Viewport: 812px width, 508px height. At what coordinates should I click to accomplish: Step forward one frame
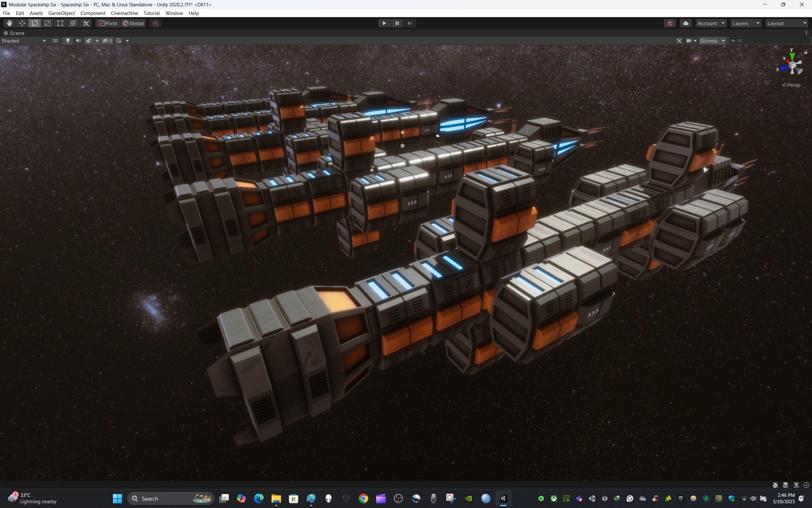point(410,23)
